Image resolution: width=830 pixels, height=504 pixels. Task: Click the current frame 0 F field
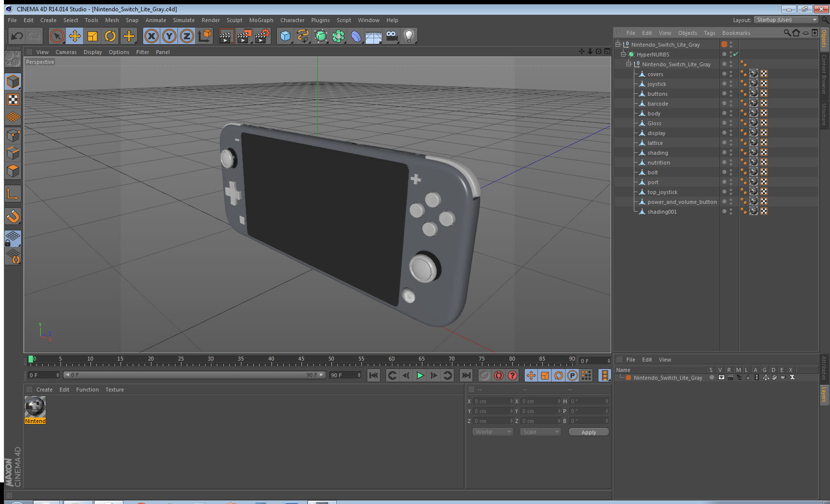pos(43,375)
